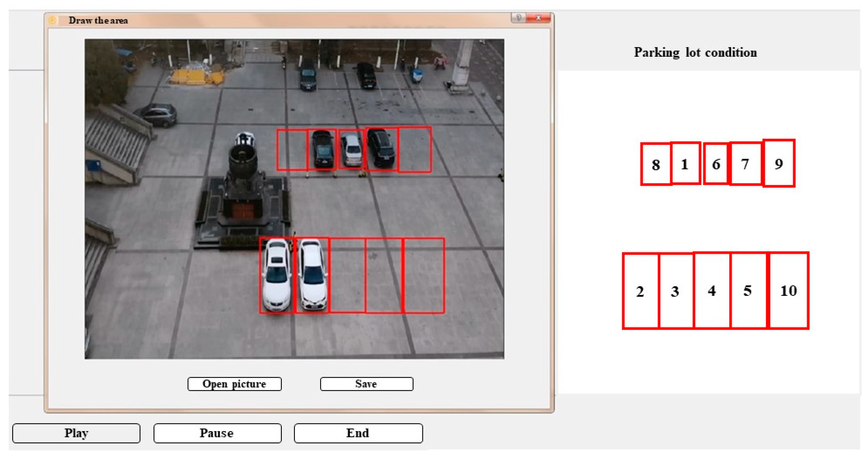Select parking slot 8 in condition panel
This screenshot has height=460, width=868.
tap(656, 164)
